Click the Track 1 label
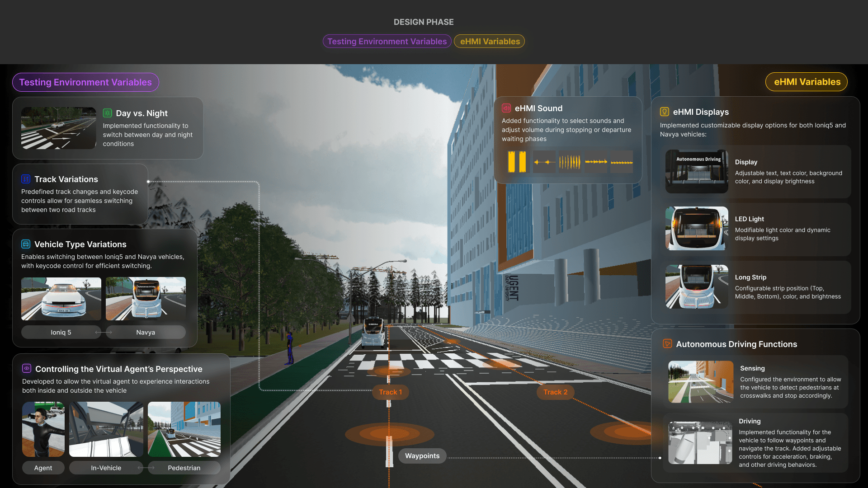 click(x=390, y=392)
